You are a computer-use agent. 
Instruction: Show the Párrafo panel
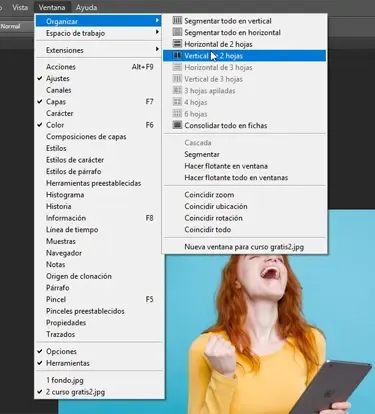[x=99, y=288]
